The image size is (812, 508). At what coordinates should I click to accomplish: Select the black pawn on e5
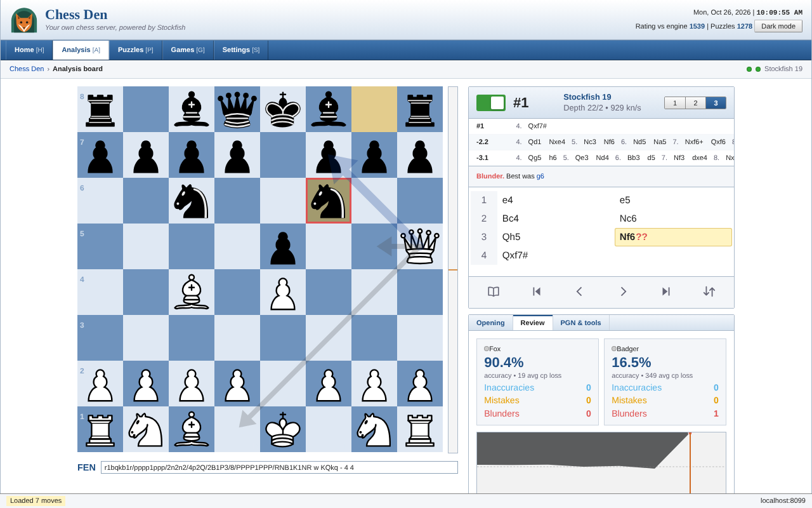point(283,246)
